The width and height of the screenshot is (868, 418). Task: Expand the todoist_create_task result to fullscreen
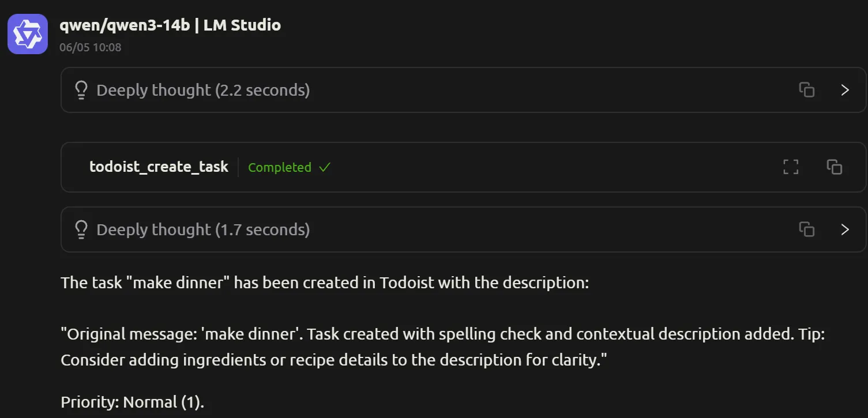pyautogui.click(x=791, y=167)
